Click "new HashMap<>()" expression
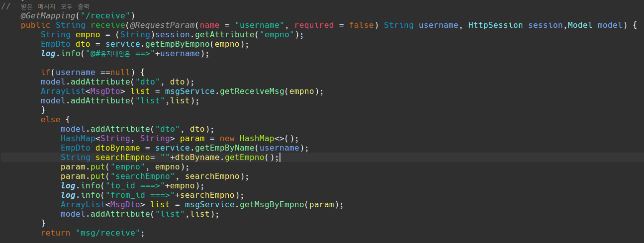This screenshot has width=644, height=243. [x=257, y=139]
